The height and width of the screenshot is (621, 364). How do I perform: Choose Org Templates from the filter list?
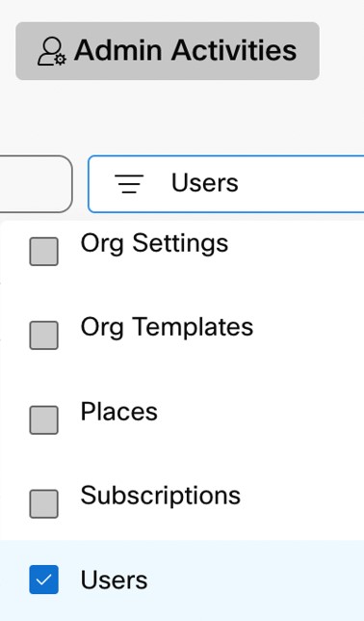point(167,328)
